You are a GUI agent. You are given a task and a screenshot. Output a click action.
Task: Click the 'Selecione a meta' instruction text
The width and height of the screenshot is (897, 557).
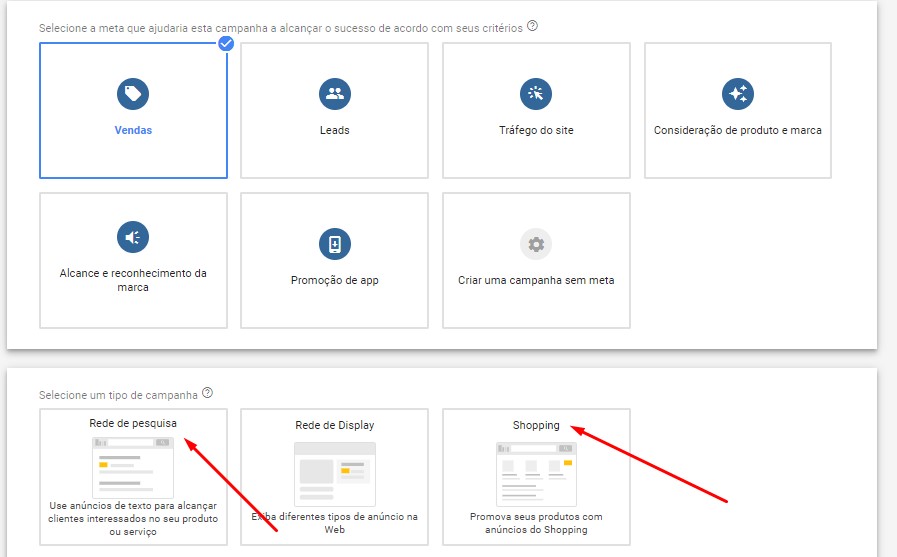pos(281,28)
